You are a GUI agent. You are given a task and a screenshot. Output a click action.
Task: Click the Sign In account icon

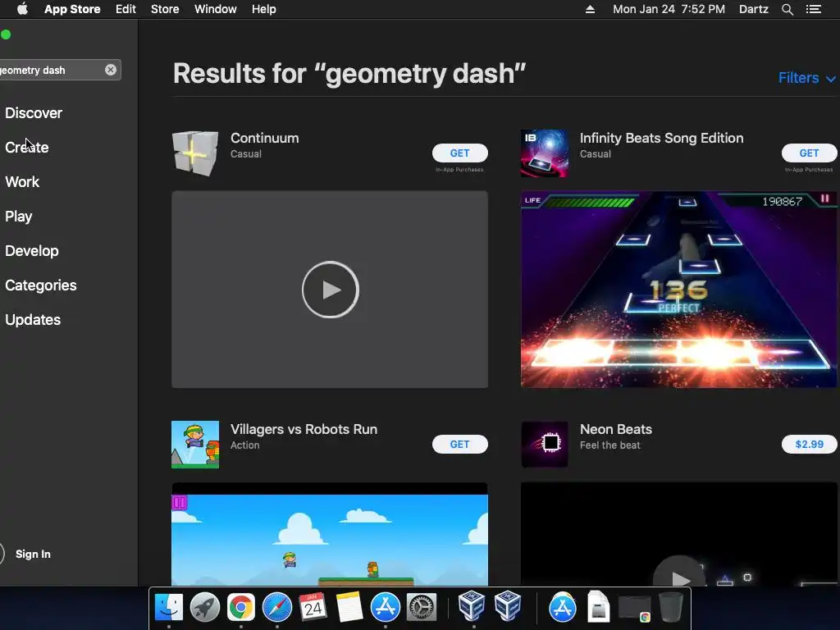(1, 554)
